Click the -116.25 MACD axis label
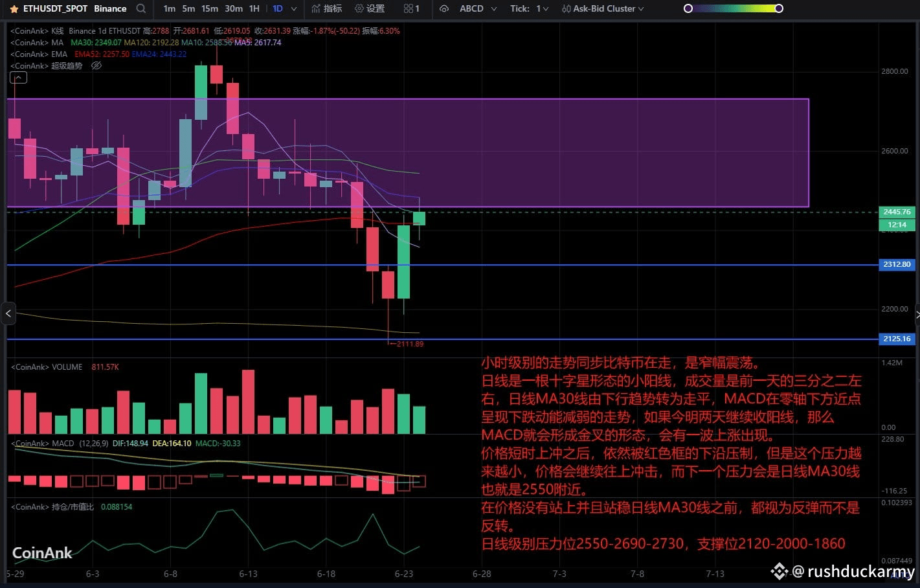The height and width of the screenshot is (588, 920). pos(894,491)
